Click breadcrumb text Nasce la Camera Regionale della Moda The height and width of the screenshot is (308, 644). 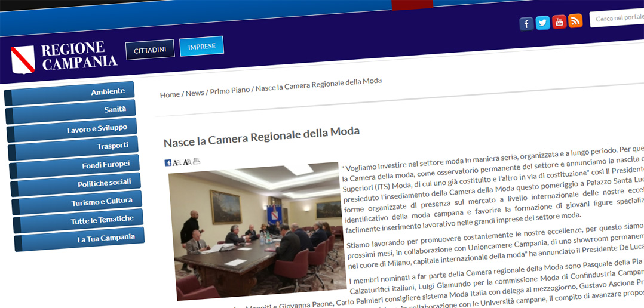point(319,85)
